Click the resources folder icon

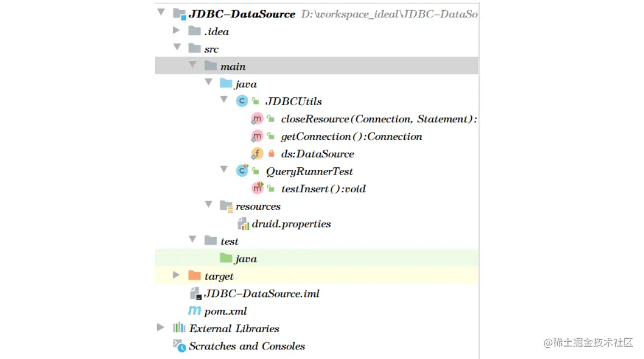point(226,206)
